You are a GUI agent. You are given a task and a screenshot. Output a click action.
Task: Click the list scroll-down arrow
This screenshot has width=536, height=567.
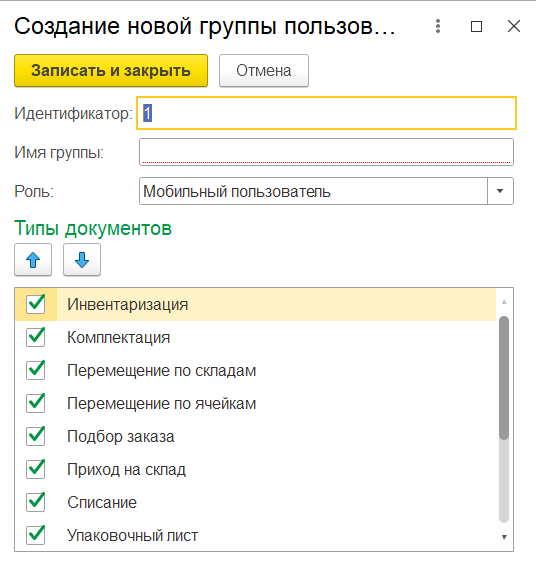pyautogui.click(x=504, y=537)
